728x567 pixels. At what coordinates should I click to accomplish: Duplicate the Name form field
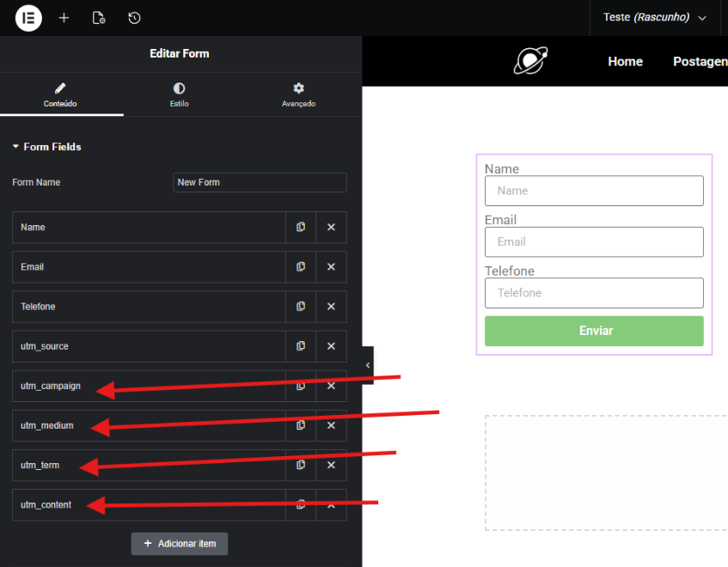[301, 227]
